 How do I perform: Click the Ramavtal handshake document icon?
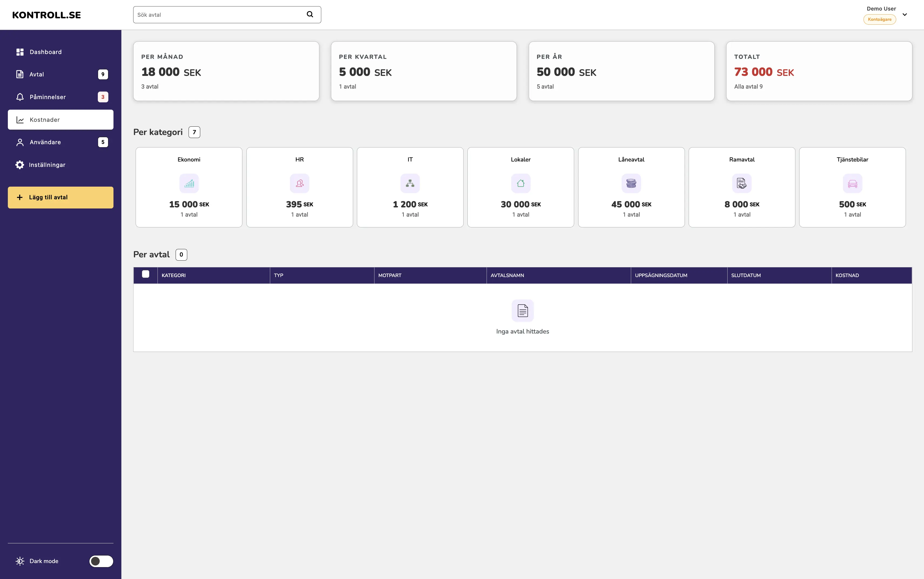742,183
